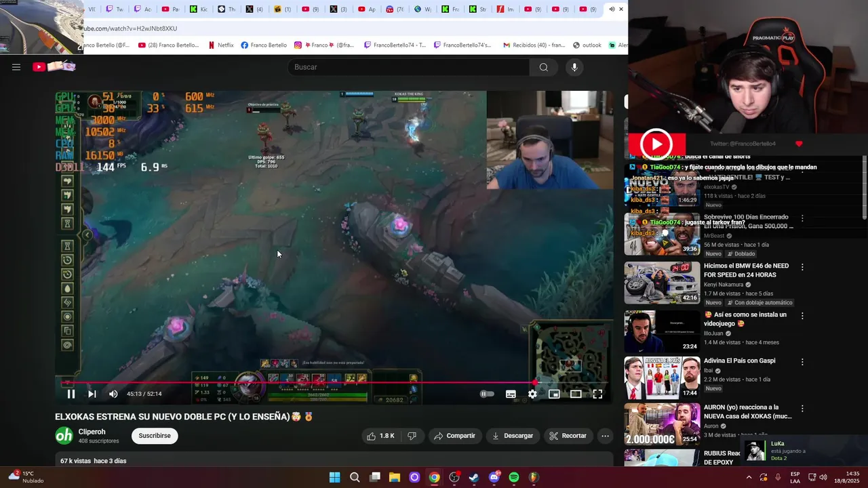Image resolution: width=868 pixels, height=488 pixels.
Task: Open options for BMW E46 video
Action: tap(802, 267)
